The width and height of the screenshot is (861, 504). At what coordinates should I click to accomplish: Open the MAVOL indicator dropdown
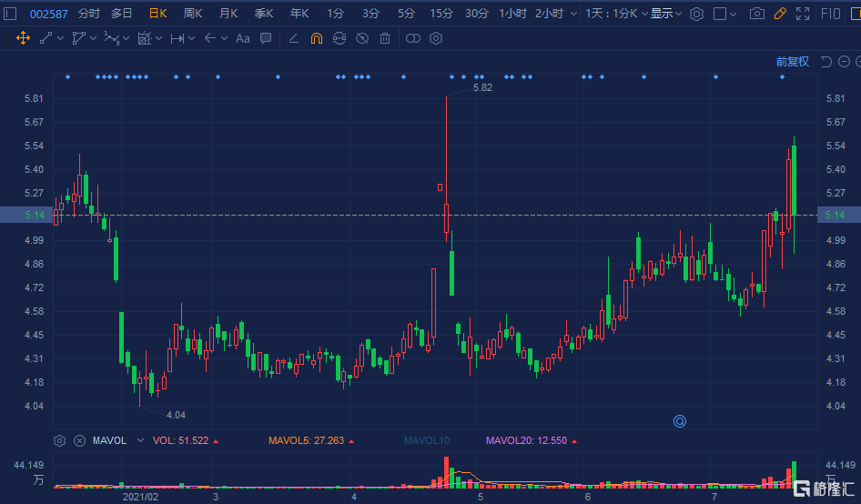coord(140,441)
